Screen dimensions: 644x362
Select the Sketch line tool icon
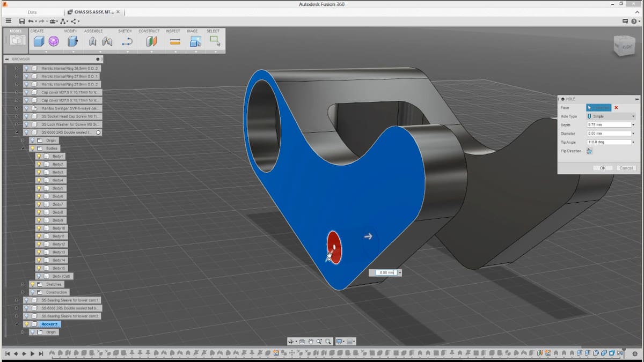point(127,41)
